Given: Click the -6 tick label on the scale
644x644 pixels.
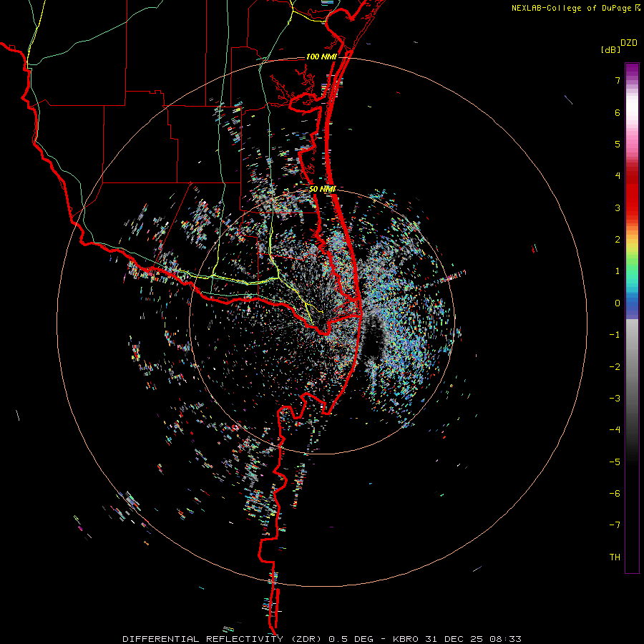Looking at the screenshot, I should pos(615,494).
